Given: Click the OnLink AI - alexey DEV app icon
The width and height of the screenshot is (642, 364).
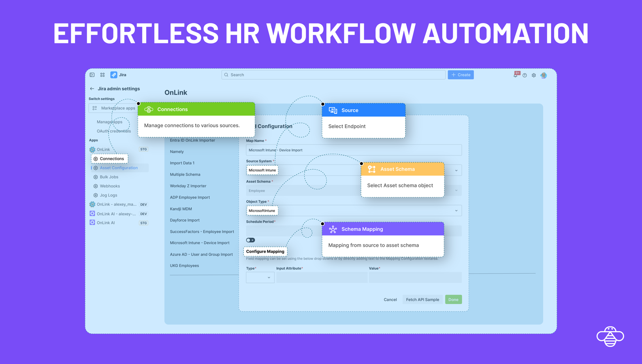Looking at the screenshot, I should point(92,214).
